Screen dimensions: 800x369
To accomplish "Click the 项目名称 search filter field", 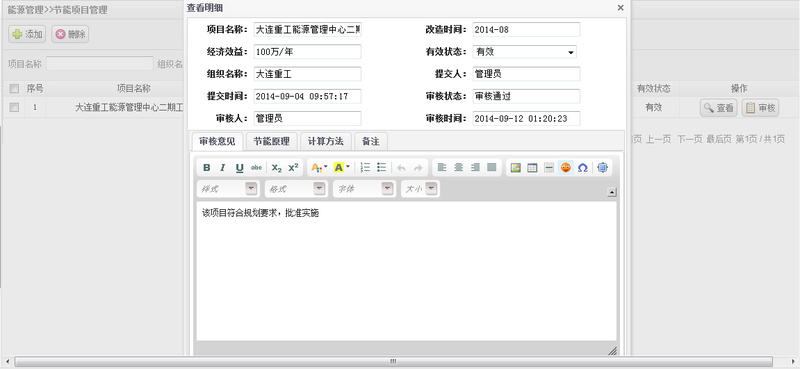I will [x=99, y=64].
